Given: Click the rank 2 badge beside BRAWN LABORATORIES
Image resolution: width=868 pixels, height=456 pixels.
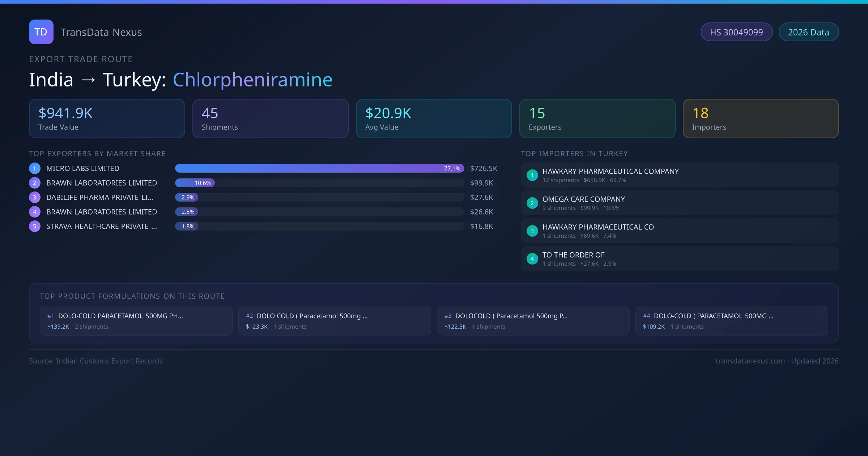Looking at the screenshot, I should (x=34, y=183).
